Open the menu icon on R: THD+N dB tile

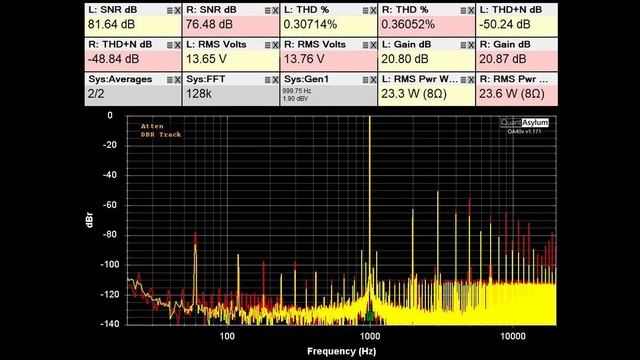[x=170, y=46]
